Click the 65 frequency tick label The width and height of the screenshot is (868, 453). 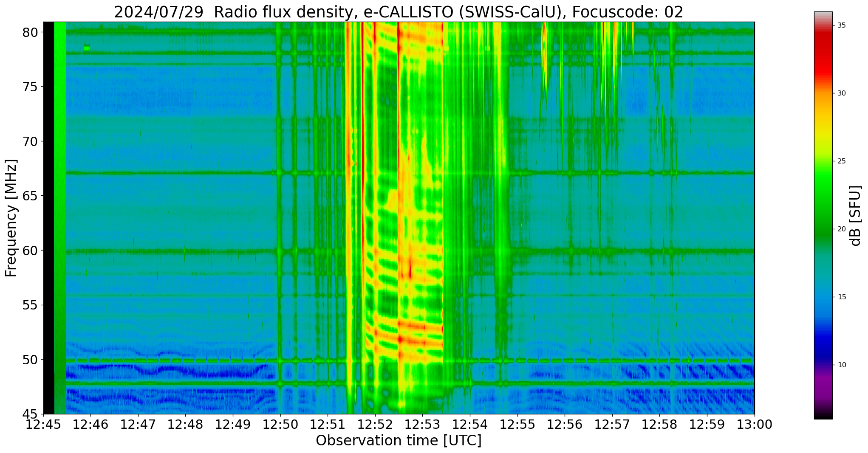30,196
